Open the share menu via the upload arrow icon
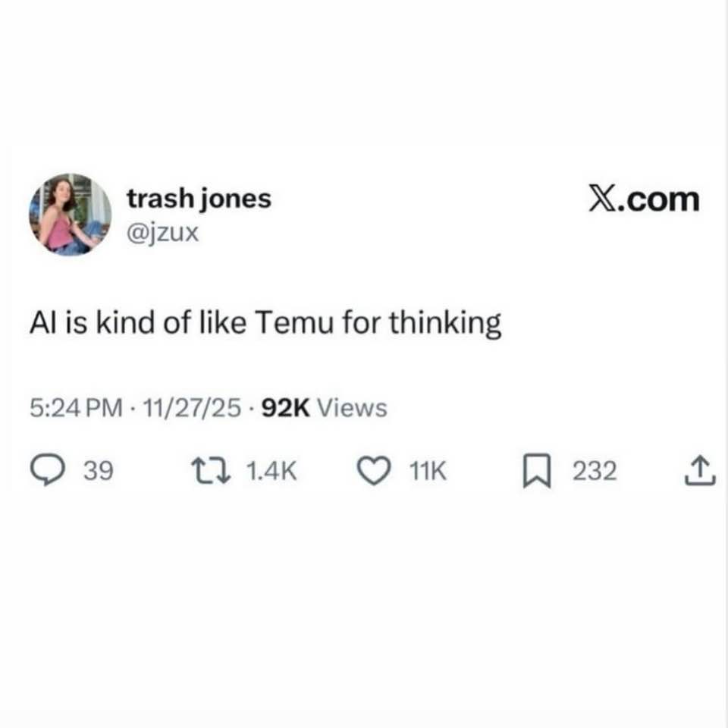Image resolution: width=728 pixels, height=728 pixels. click(x=700, y=471)
